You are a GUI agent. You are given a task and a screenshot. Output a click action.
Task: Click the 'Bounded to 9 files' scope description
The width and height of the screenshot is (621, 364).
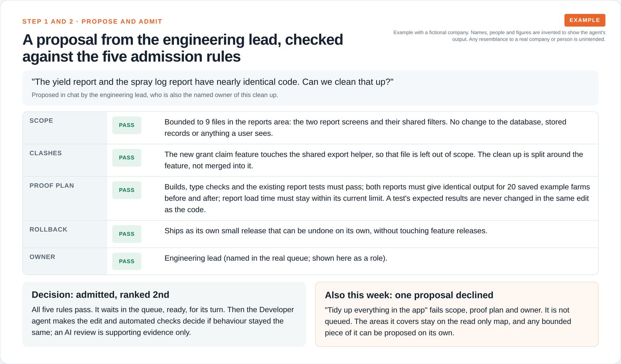point(365,128)
